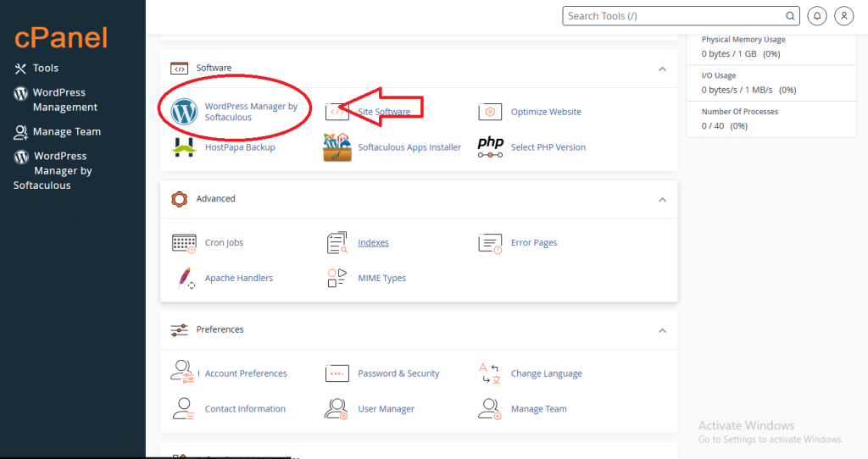Open the Cron Jobs link
This screenshot has height=459, width=868.
[224, 243]
